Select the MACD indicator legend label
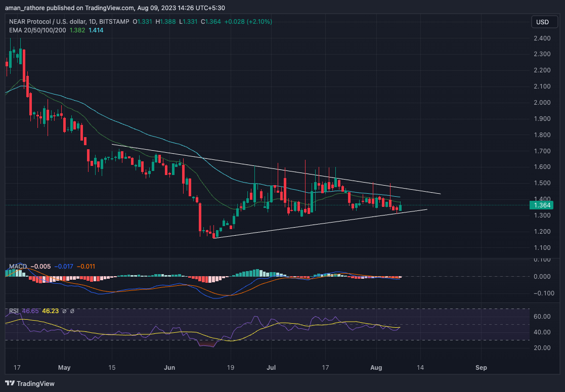The image size is (565, 392). click(x=18, y=267)
